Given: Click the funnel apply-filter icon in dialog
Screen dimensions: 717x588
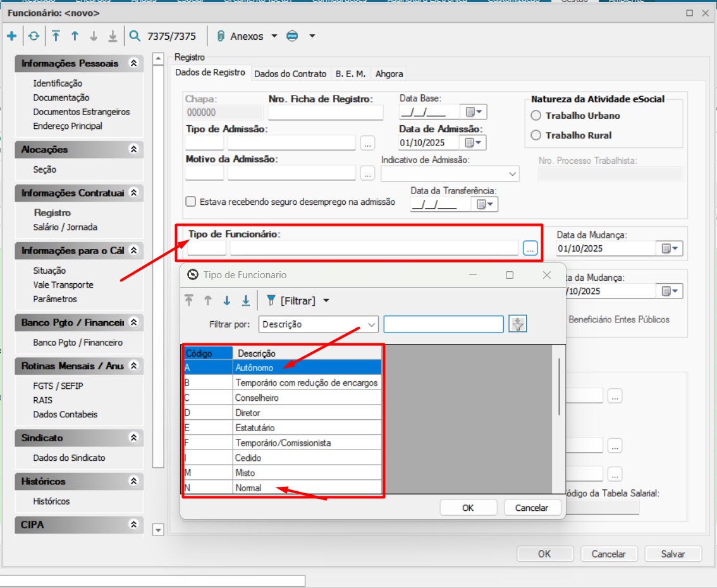Looking at the screenshot, I should click(x=518, y=324).
